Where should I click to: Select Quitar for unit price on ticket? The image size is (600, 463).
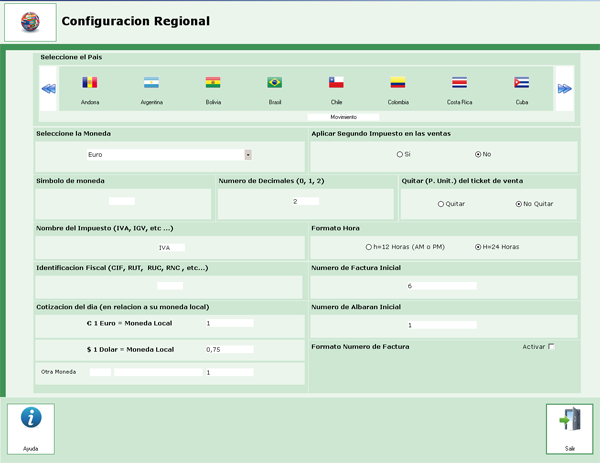coord(441,204)
